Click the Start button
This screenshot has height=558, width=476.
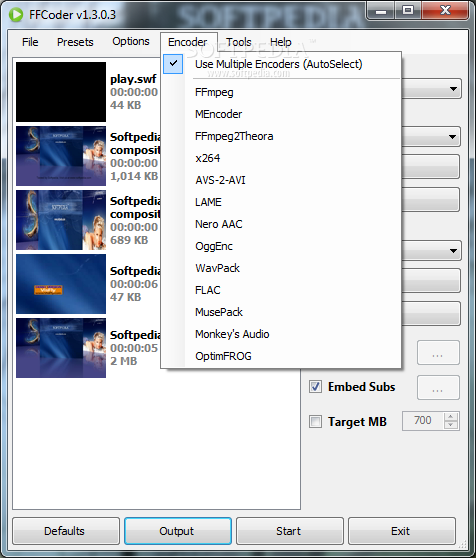coord(290,531)
